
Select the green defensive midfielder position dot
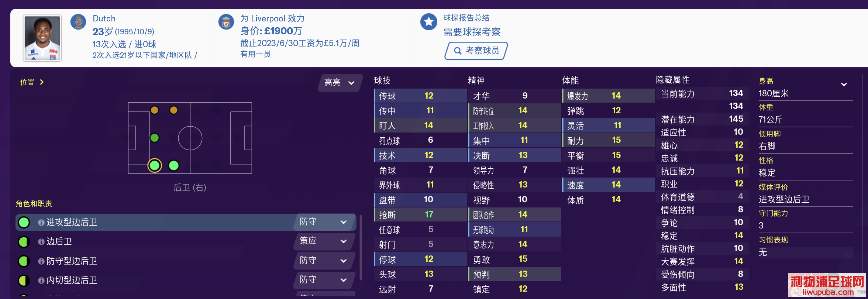point(155,138)
